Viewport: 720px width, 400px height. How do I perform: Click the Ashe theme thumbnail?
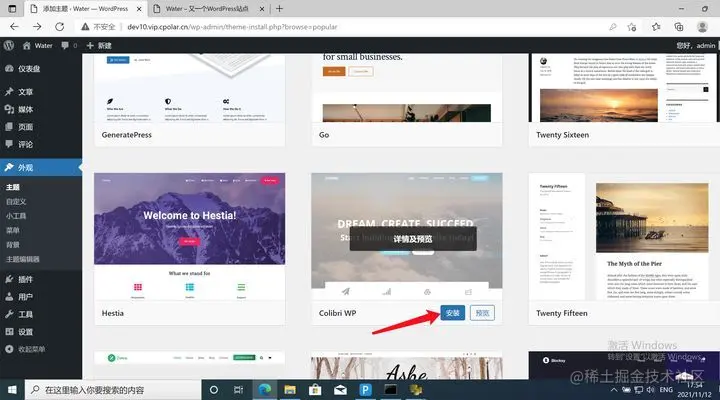pos(406,366)
